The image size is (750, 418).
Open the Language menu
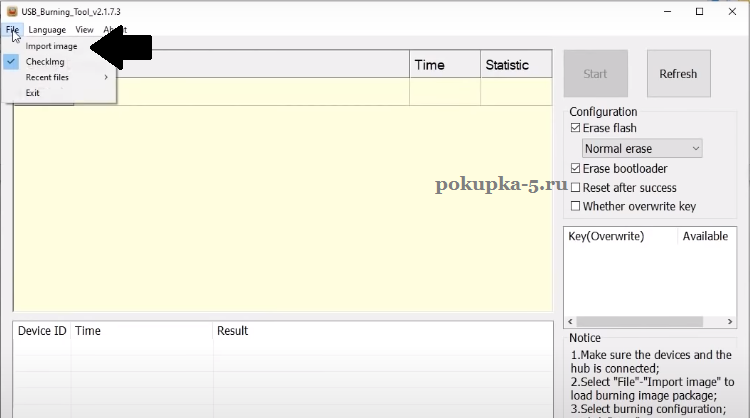tap(47, 30)
